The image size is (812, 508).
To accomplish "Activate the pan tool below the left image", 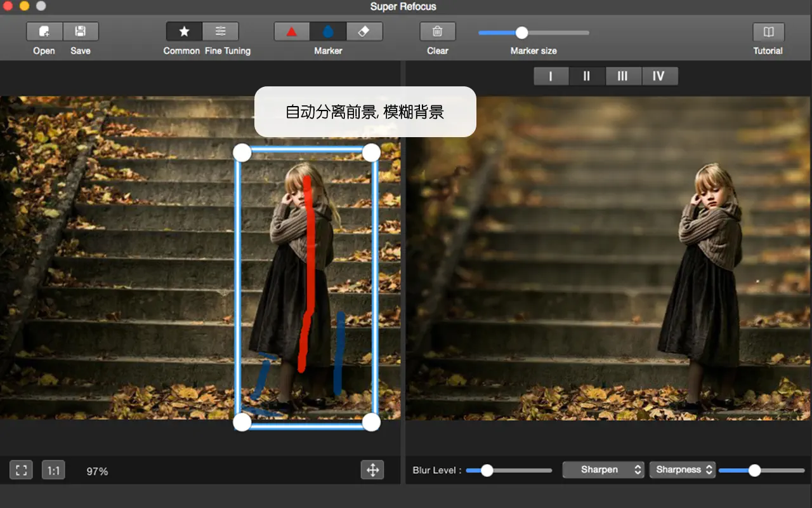I will point(372,470).
